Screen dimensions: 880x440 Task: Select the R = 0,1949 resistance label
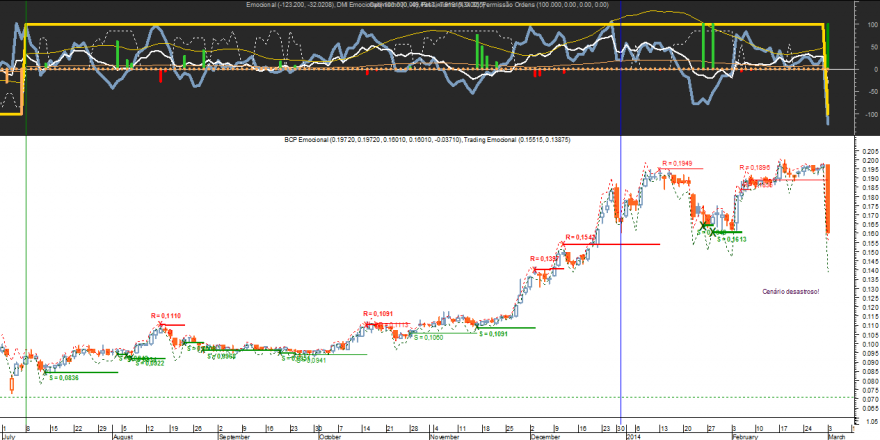click(x=677, y=162)
